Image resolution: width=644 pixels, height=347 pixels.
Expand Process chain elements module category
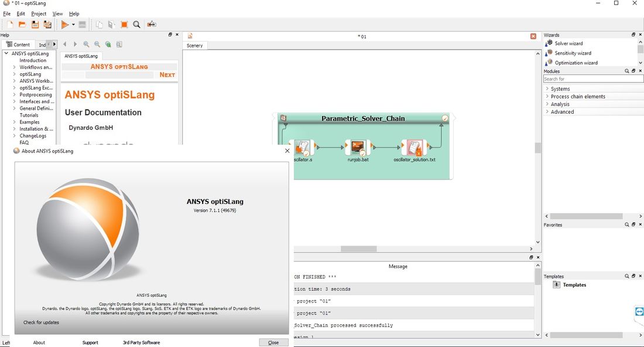pyautogui.click(x=547, y=96)
